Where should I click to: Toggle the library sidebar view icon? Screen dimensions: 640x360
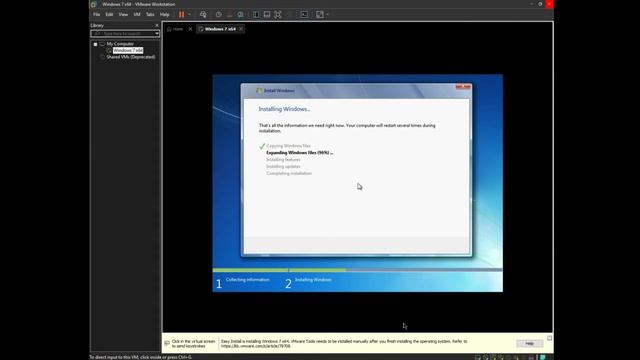[256, 14]
